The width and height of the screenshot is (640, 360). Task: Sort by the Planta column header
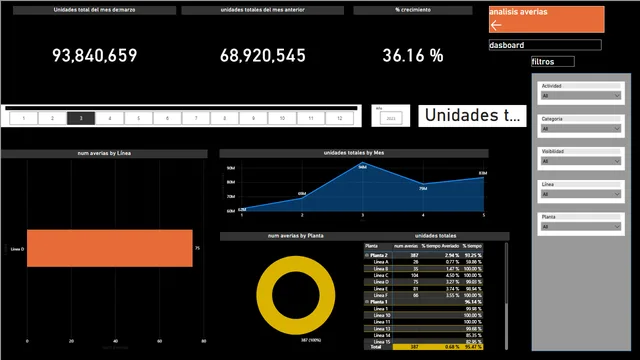click(x=371, y=246)
